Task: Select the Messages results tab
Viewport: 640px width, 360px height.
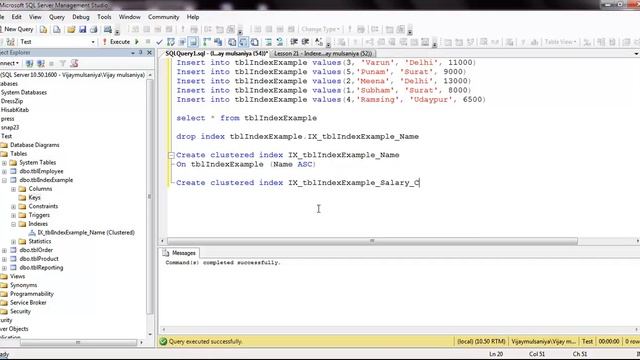Action: [x=180, y=253]
